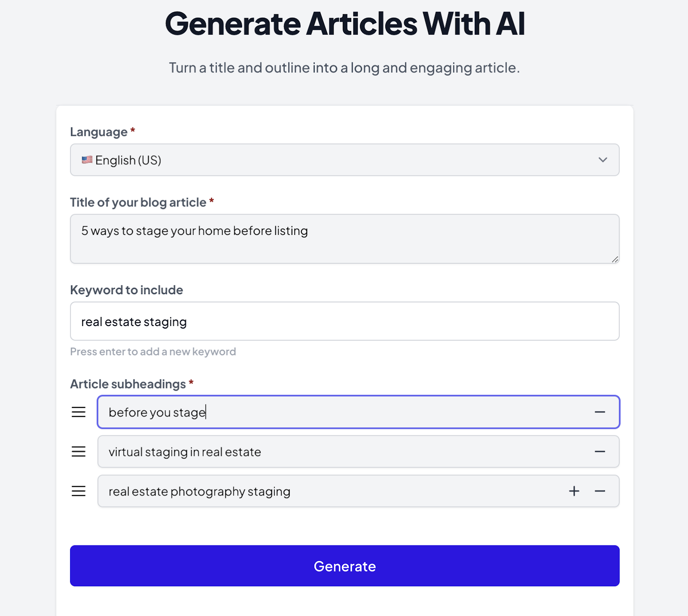Click the 'Title of your blog article' label
This screenshot has height=616, width=688.
(138, 202)
